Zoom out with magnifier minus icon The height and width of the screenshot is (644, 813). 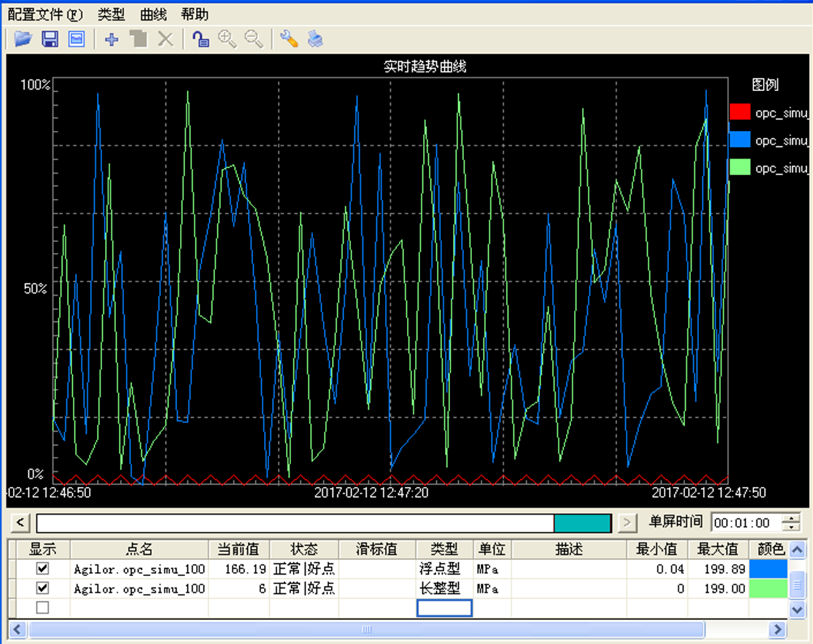[x=254, y=39]
